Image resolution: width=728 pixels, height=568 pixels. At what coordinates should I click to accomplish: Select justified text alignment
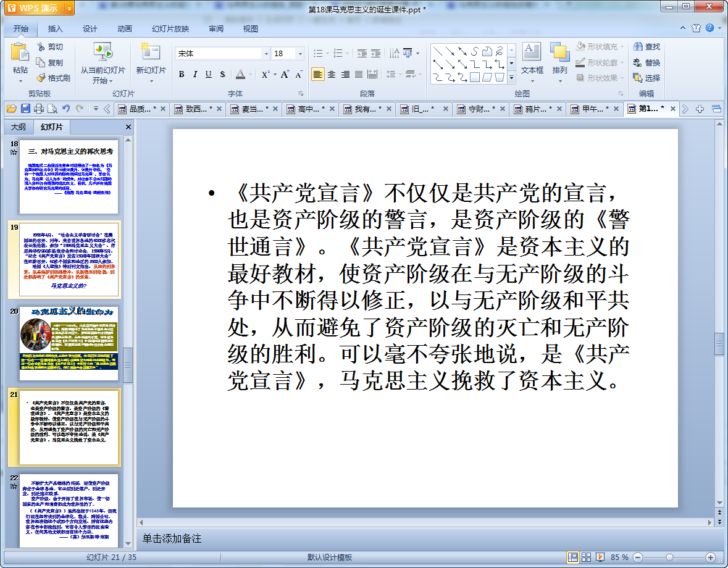point(359,74)
